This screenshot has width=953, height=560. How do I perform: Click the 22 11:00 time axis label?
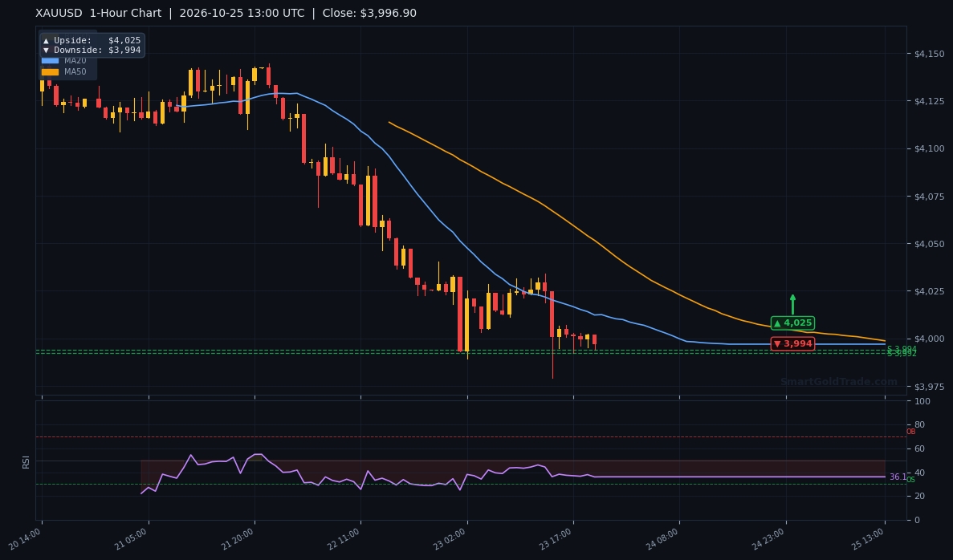point(344,539)
